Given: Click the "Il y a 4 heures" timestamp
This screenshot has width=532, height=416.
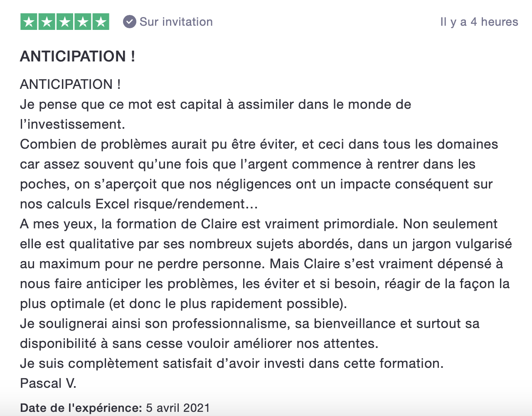Looking at the screenshot, I should point(479,22).
